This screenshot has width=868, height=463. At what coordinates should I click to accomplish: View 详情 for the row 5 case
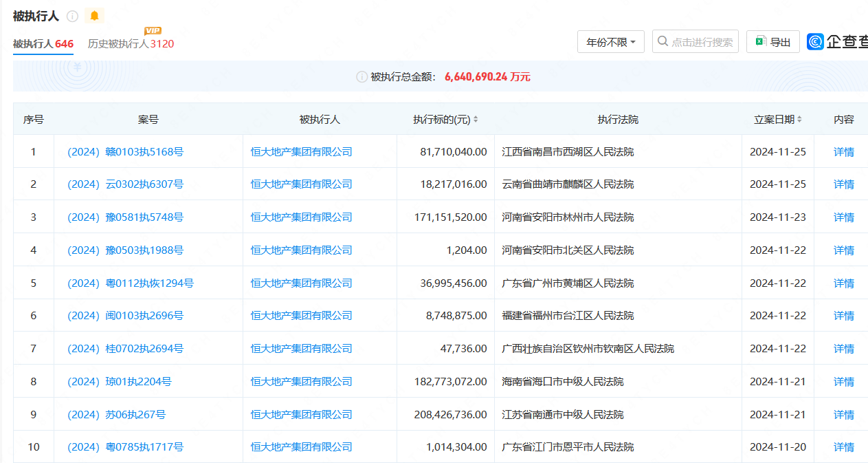[843, 283]
